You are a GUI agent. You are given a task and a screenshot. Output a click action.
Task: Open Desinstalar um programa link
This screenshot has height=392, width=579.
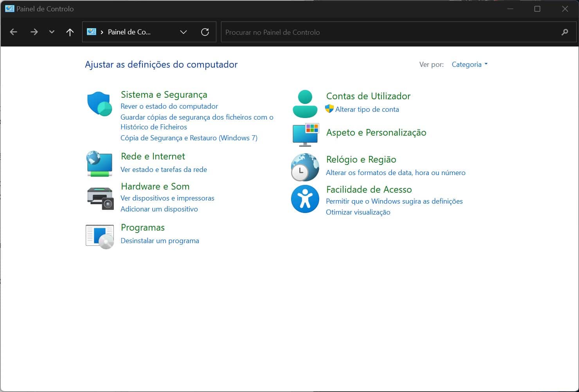tap(160, 241)
